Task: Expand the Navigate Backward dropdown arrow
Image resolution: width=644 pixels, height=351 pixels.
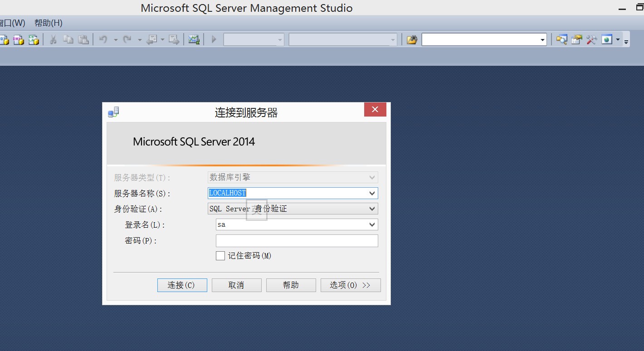Action: [162, 40]
